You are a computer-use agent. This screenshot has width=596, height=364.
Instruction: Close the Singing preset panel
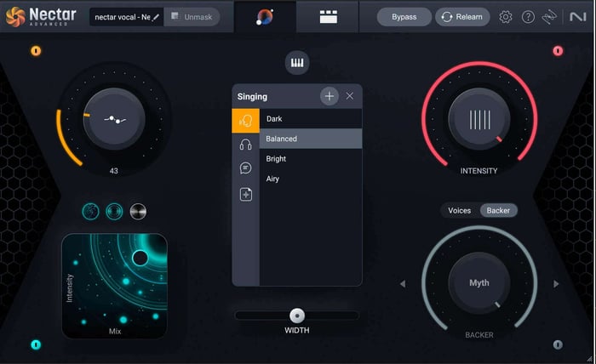[350, 96]
